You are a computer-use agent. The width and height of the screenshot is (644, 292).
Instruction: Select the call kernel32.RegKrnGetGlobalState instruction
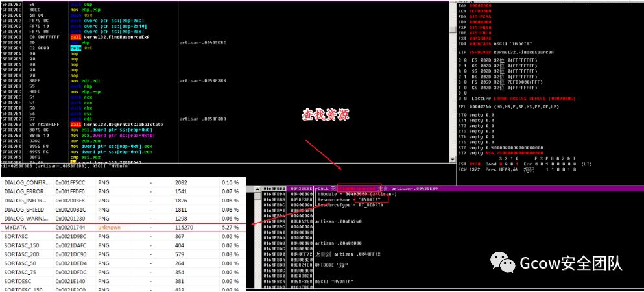coord(117,124)
